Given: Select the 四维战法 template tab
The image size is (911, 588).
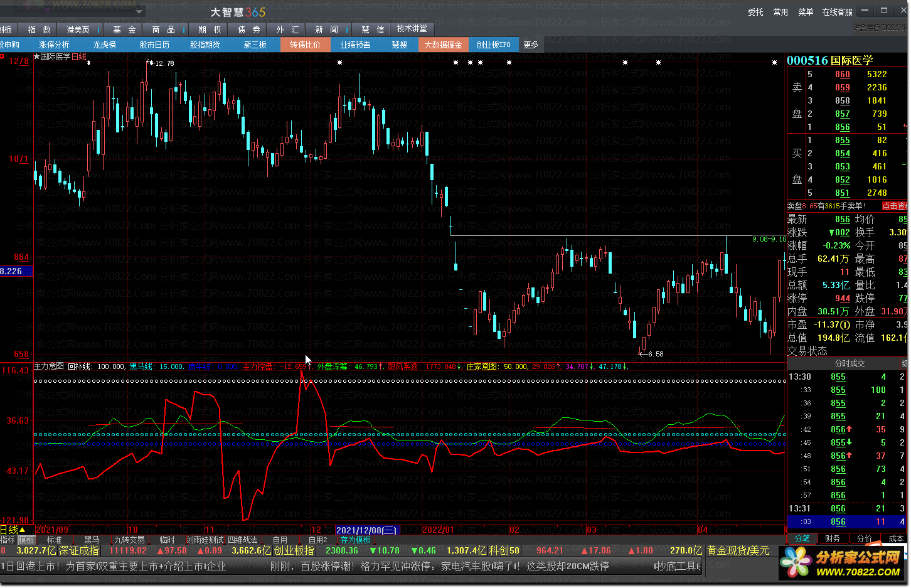Looking at the screenshot, I should pyautogui.click(x=242, y=540).
